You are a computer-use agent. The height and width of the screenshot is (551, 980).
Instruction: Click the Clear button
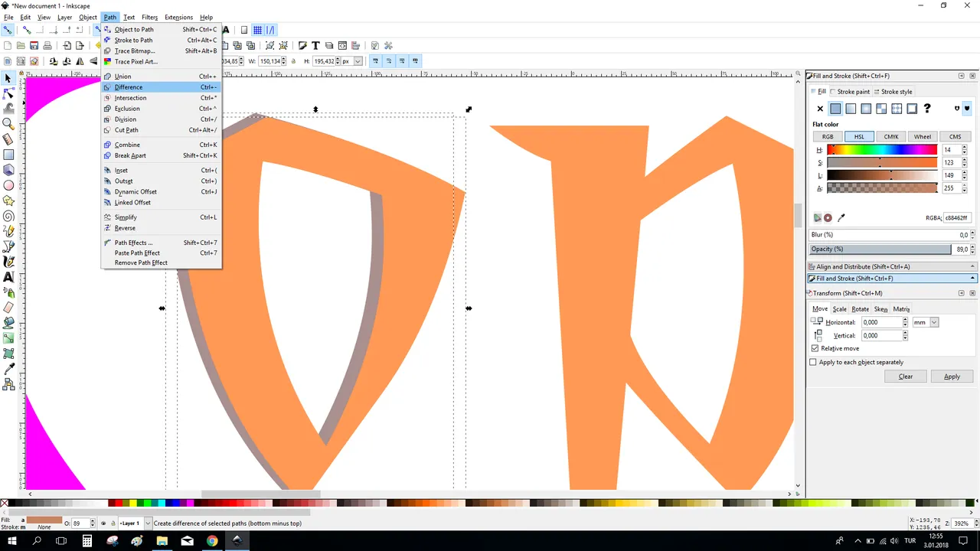tap(906, 377)
